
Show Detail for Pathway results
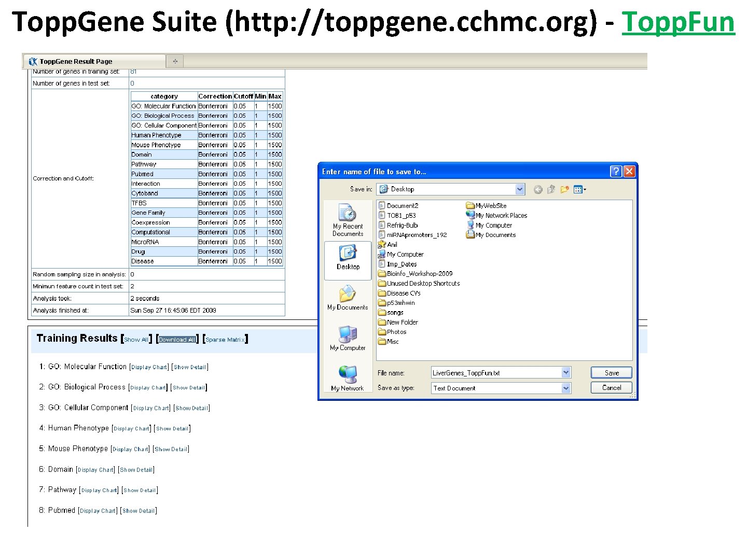point(140,490)
